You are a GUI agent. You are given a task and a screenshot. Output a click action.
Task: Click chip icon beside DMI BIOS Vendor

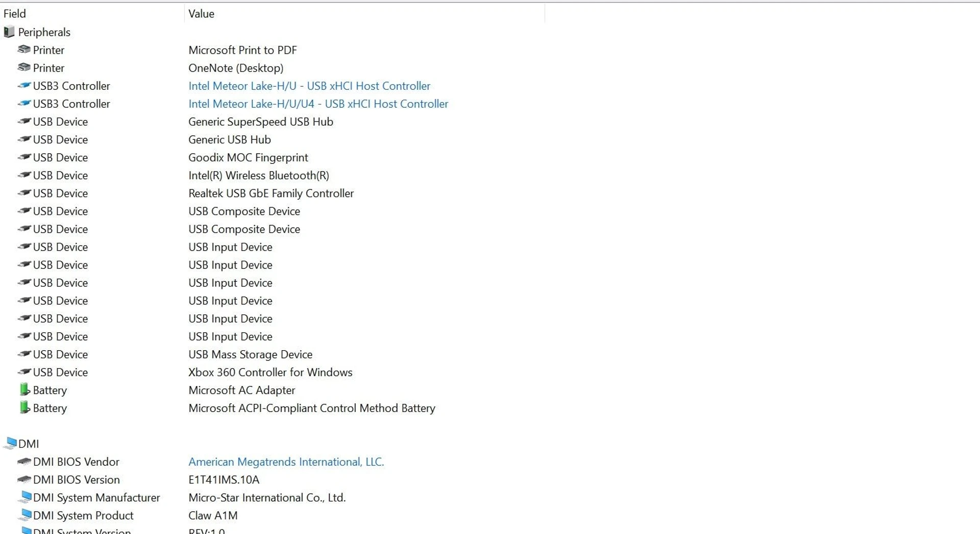(24, 462)
